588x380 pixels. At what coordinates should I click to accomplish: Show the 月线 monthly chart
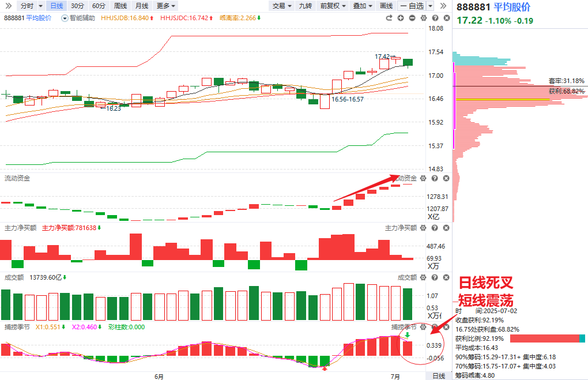(x=142, y=6)
